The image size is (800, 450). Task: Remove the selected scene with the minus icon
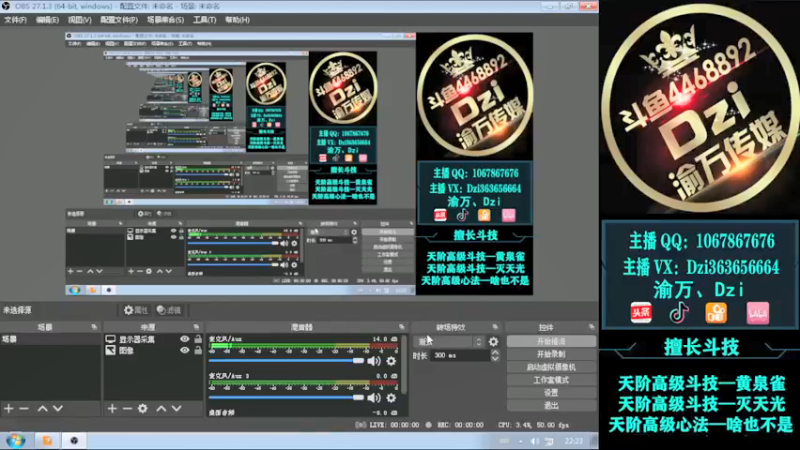point(24,408)
